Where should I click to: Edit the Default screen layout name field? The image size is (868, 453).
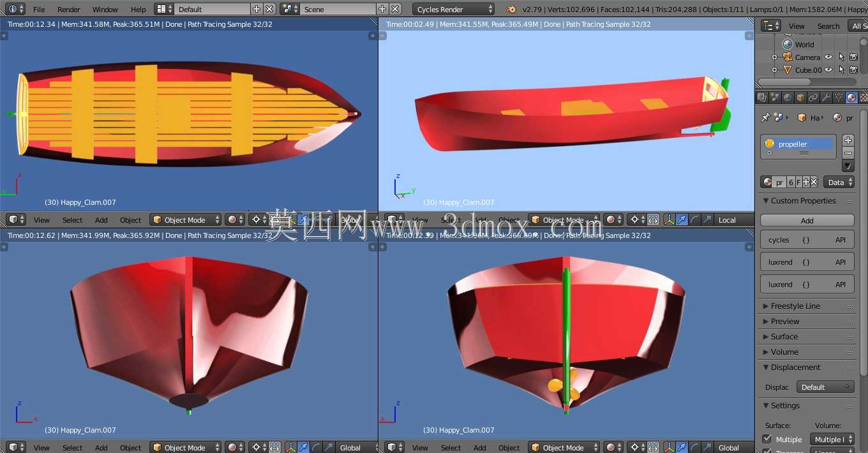click(x=212, y=9)
